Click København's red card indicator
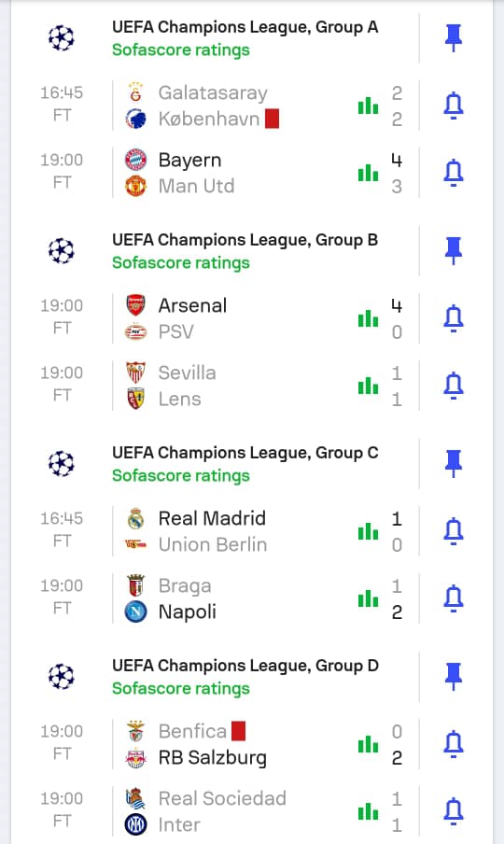 click(x=273, y=119)
